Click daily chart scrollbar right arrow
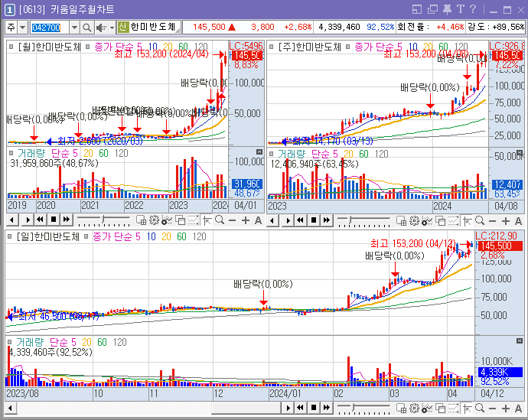The width and height of the screenshot is (528, 420). click(288, 409)
